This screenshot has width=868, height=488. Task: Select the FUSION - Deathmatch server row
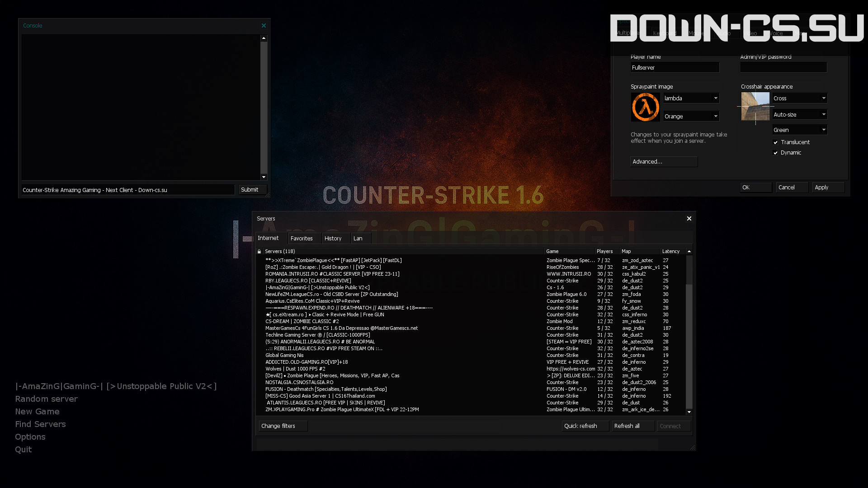470,389
